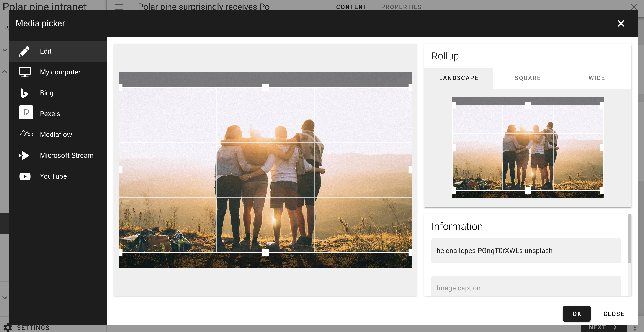Screen dimensions: 644x332
Task: Open the three-dot more menu at bottom right
Action: click(635, 327)
